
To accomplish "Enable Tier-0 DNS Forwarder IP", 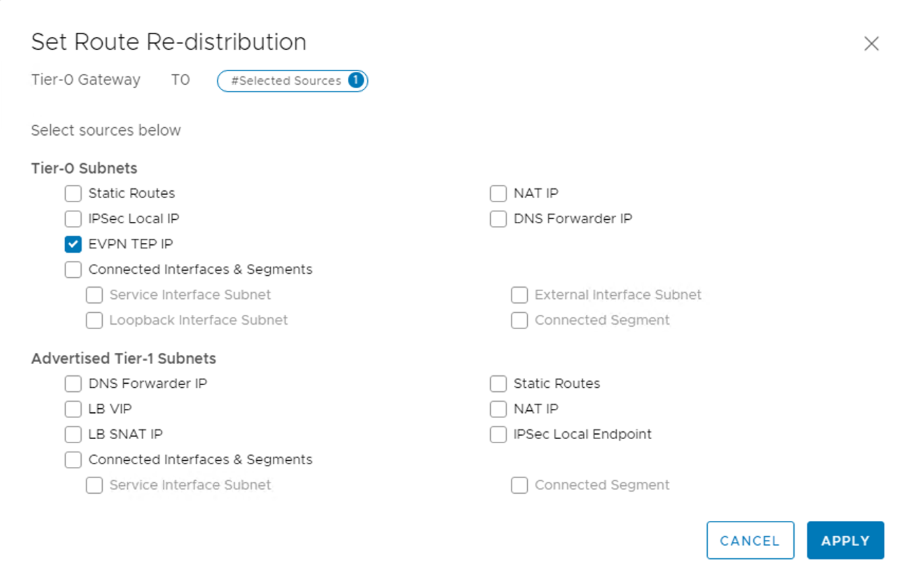I will [498, 219].
